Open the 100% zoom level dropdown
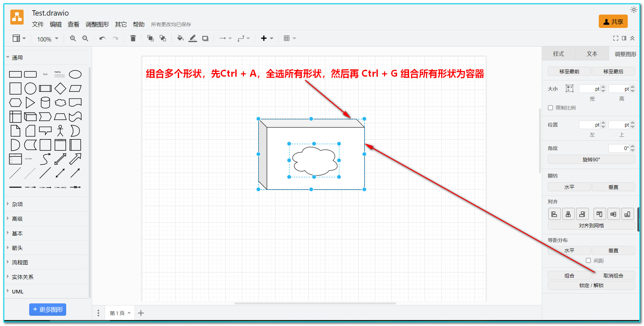This screenshot has width=644, height=326. (48, 39)
